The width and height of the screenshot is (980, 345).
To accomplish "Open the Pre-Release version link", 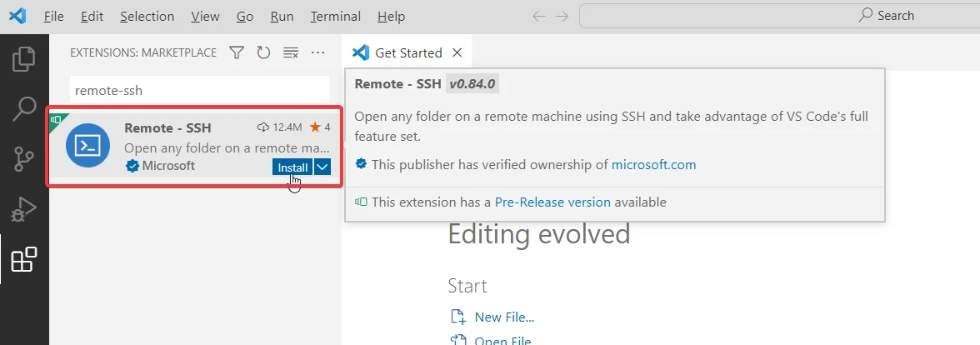I will [x=552, y=202].
